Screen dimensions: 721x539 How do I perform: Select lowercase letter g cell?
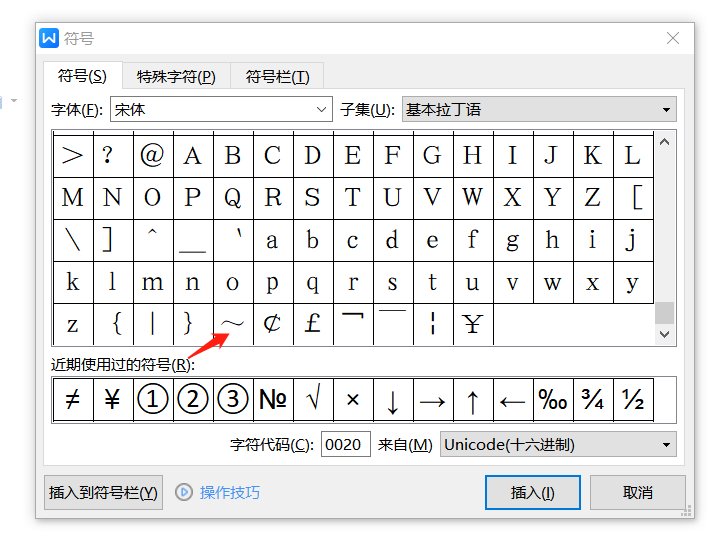[x=513, y=240]
